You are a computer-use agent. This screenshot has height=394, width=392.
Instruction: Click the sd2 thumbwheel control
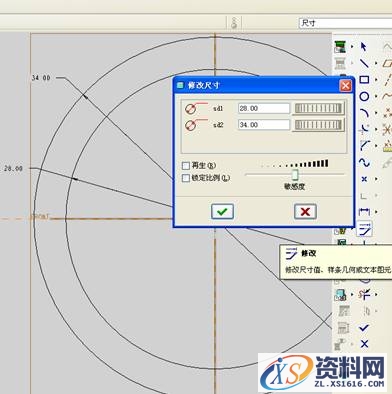point(318,125)
